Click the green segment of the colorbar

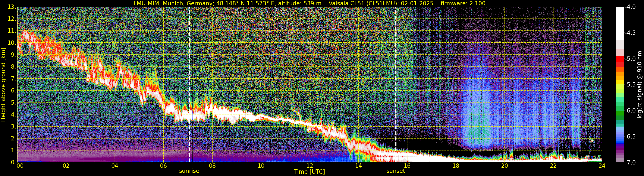(x=620, y=113)
